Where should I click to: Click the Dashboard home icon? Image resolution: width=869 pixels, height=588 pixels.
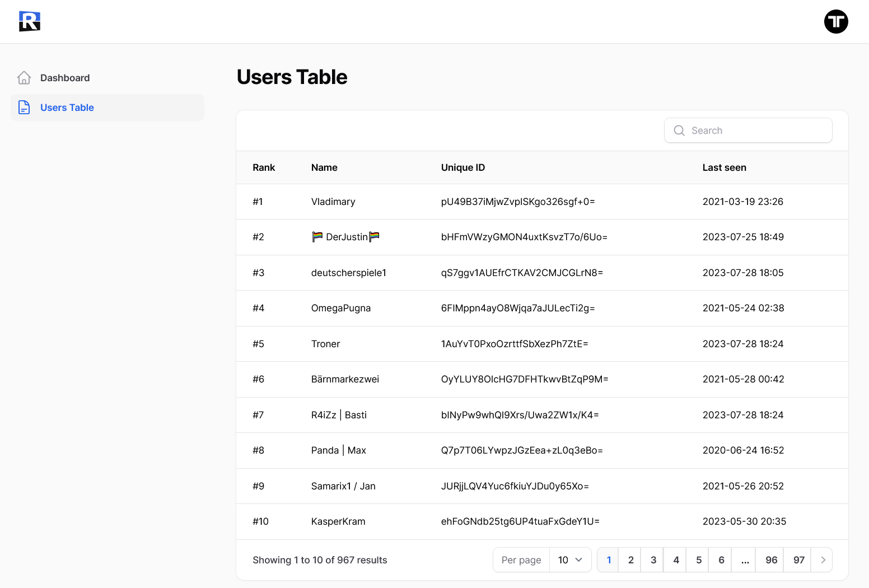(24, 78)
